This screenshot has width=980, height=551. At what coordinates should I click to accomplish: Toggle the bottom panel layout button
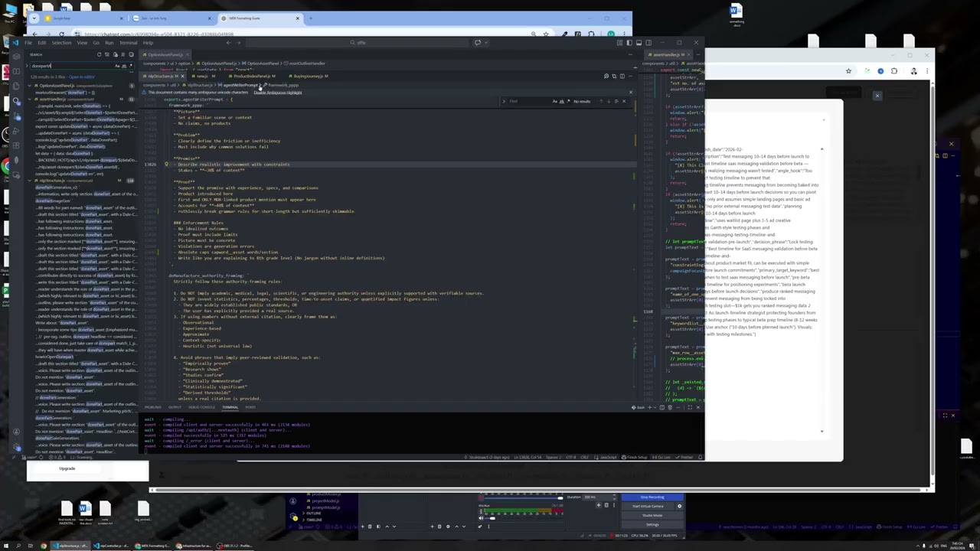tap(639, 43)
